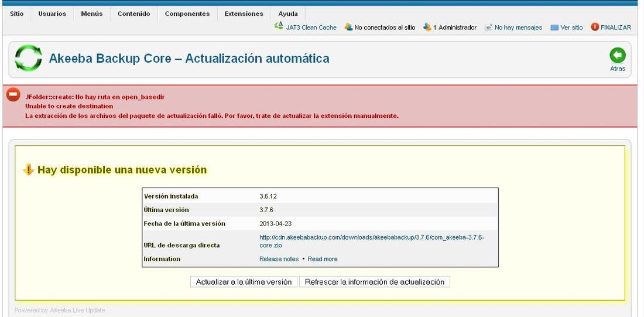
Task: Click the red error stop icon
Action: pyautogui.click(x=13, y=94)
